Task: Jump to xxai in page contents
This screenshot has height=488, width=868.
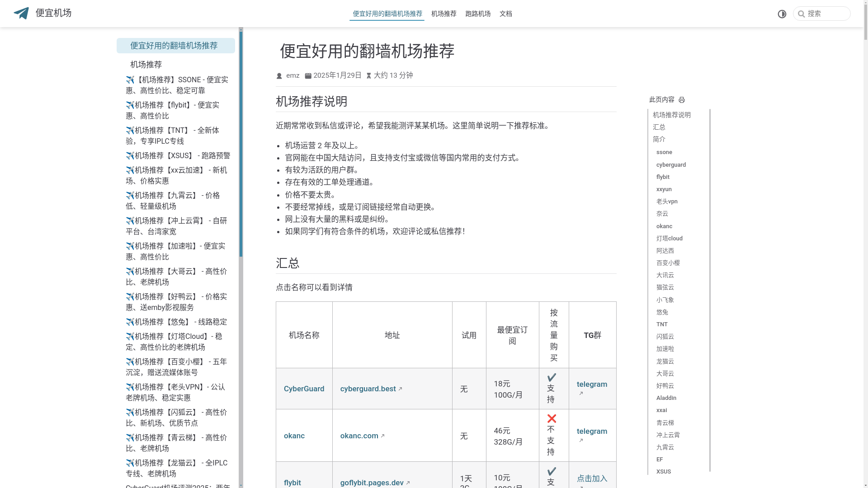Action: [x=662, y=410]
